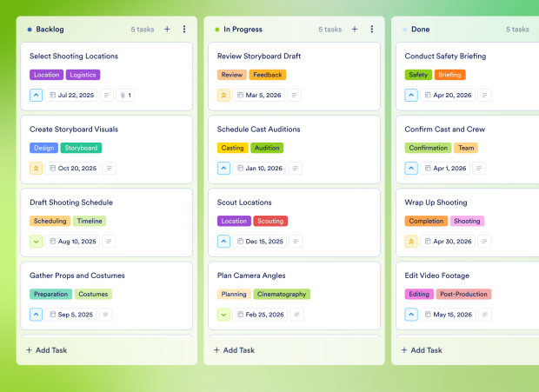Click Add Task at bottom of Backlog column

pos(47,350)
